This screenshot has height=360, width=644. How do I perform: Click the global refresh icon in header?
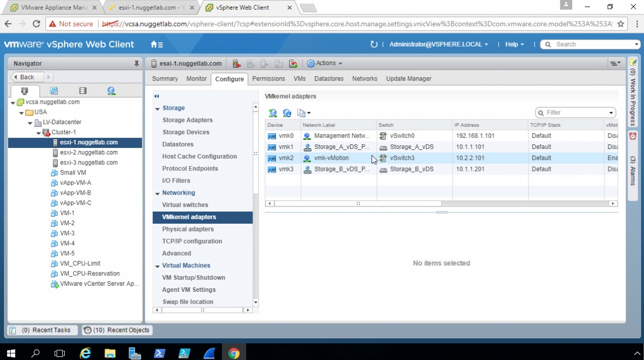pos(374,45)
